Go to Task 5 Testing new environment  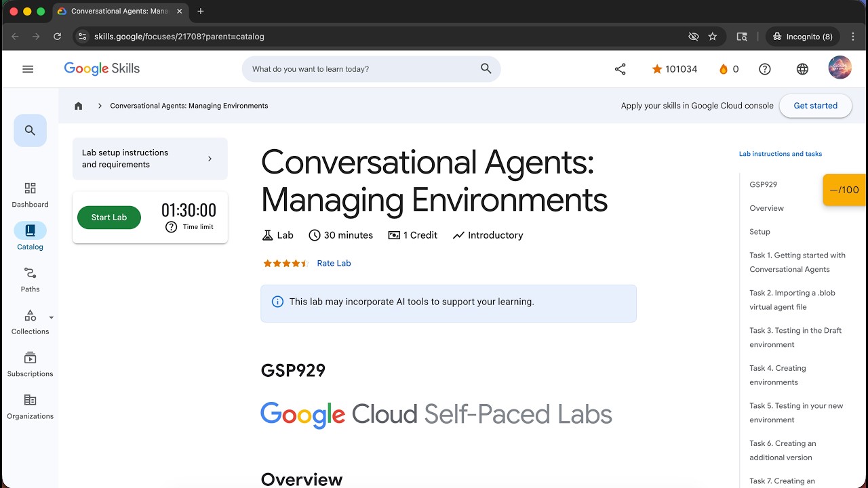pyautogui.click(x=796, y=413)
